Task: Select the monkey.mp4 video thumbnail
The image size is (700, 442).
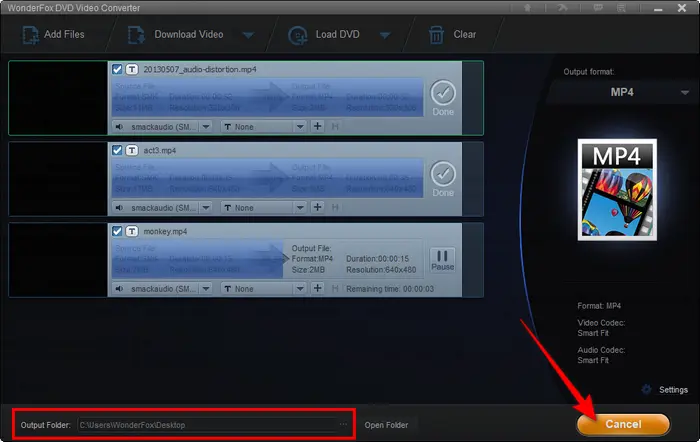Action: [x=58, y=260]
